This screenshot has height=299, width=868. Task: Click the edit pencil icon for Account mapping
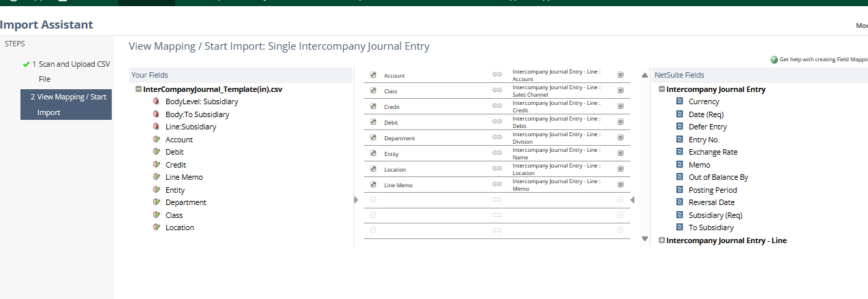point(373,76)
